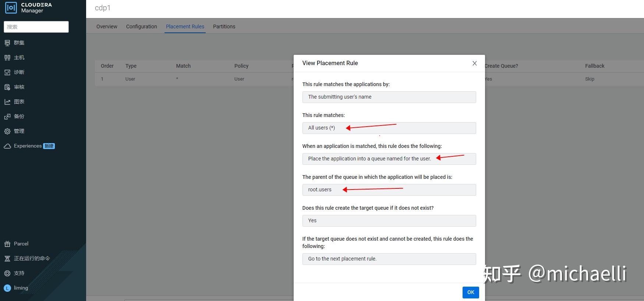The image size is (644, 301).
Task: Click the 正在运行的命令 menu label
Action: point(32,258)
